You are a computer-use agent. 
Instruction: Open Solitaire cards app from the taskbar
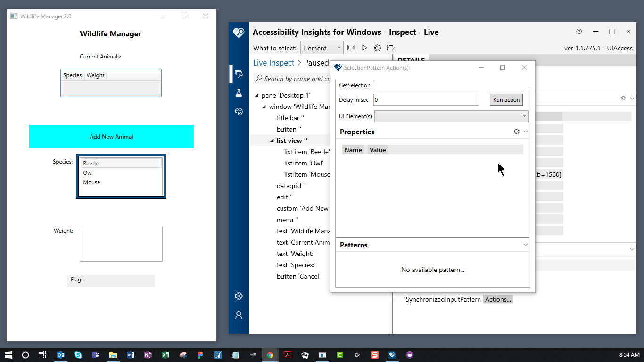305,355
